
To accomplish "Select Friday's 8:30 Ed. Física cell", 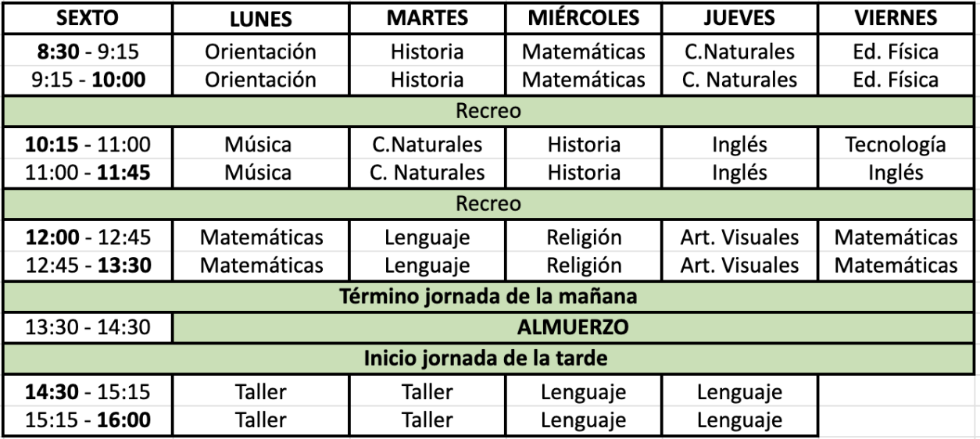I will (896, 53).
